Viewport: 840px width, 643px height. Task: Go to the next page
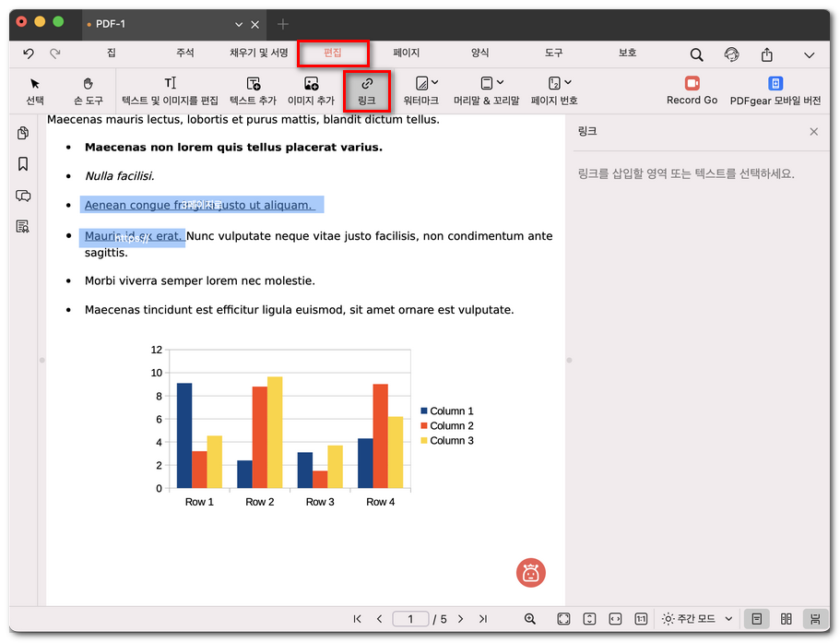(460, 619)
